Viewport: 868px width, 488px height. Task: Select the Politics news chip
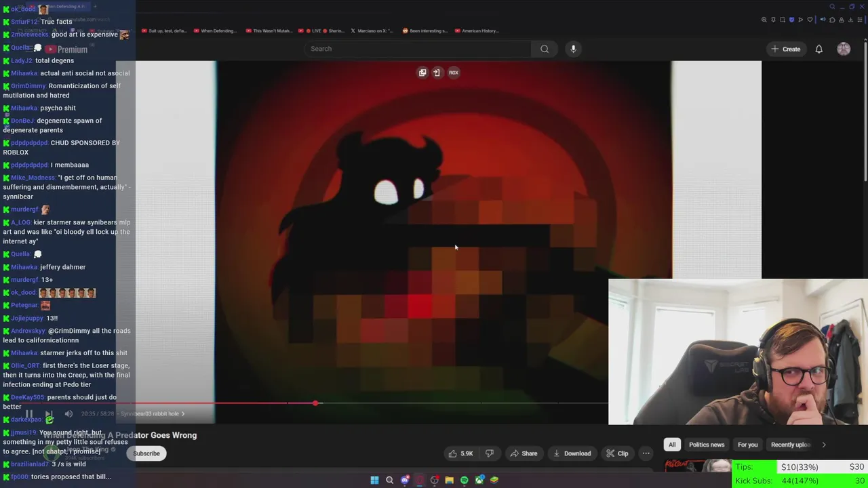707,445
